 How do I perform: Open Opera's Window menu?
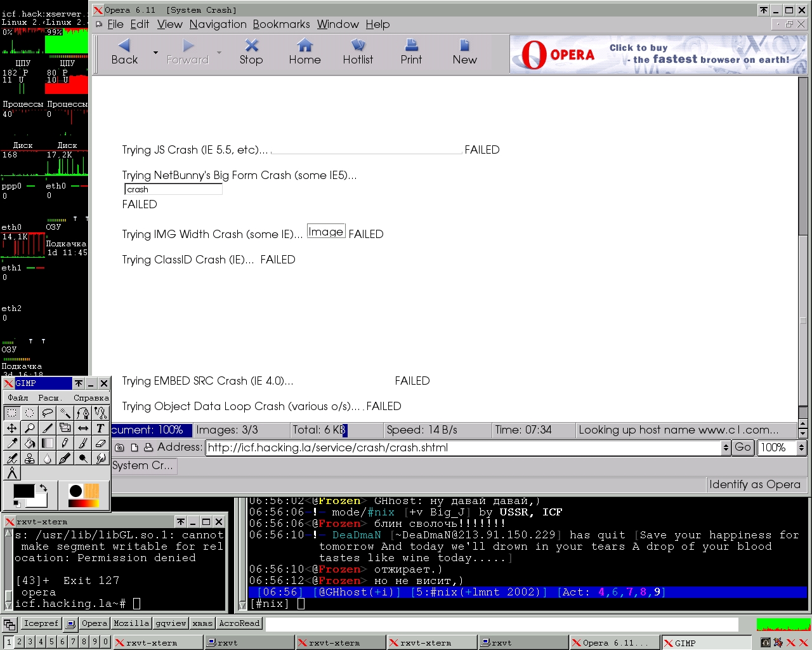tap(337, 24)
